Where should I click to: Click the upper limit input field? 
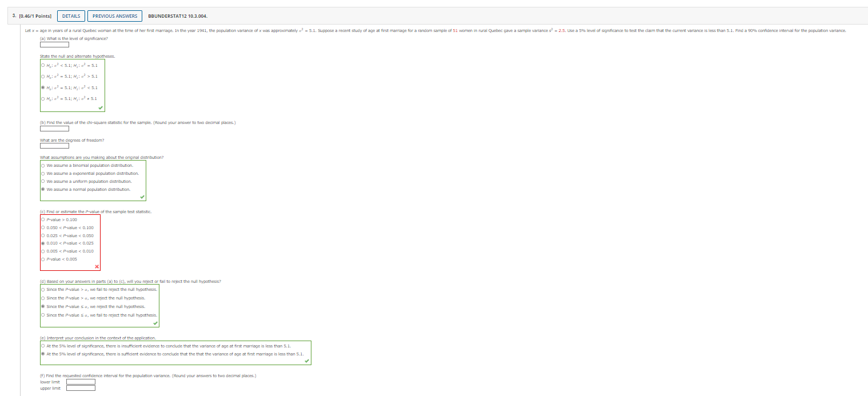(80, 388)
